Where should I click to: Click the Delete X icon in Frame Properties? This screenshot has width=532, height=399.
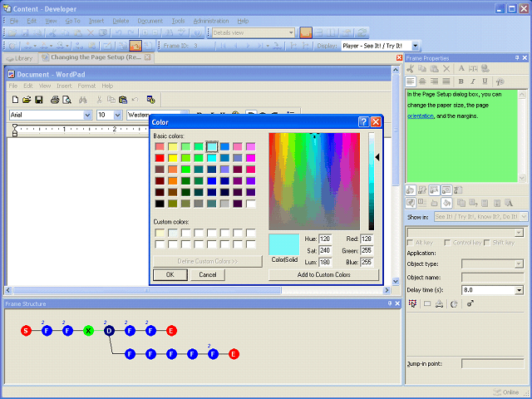446,69
